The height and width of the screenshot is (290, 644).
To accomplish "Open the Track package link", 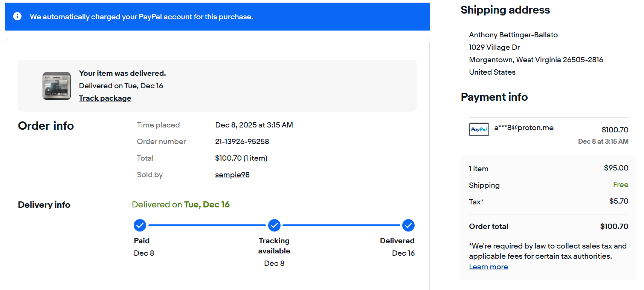I will click(x=105, y=98).
